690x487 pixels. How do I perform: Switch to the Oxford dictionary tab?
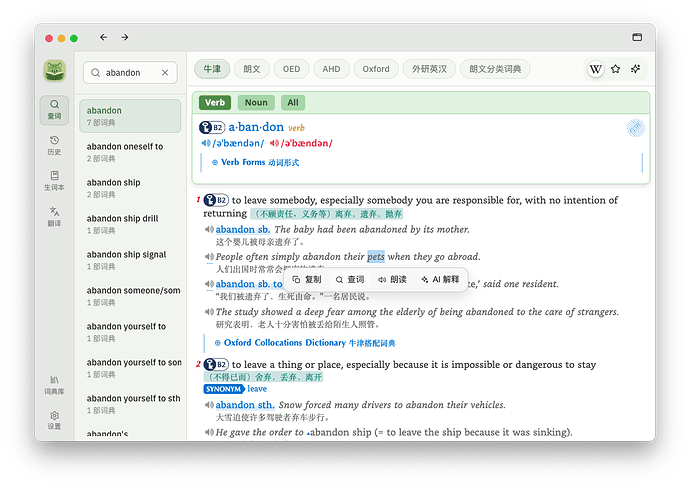(376, 69)
